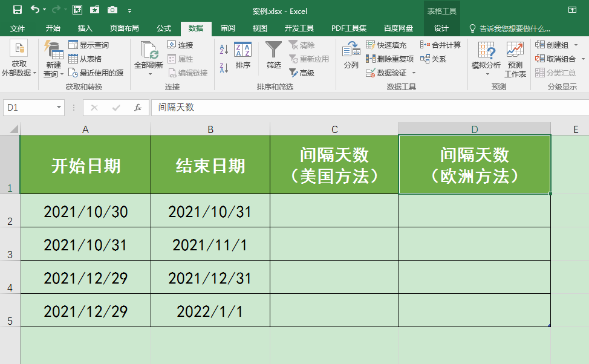Switch to the 公式 ribbon tab
589x364 pixels.
coord(164,28)
